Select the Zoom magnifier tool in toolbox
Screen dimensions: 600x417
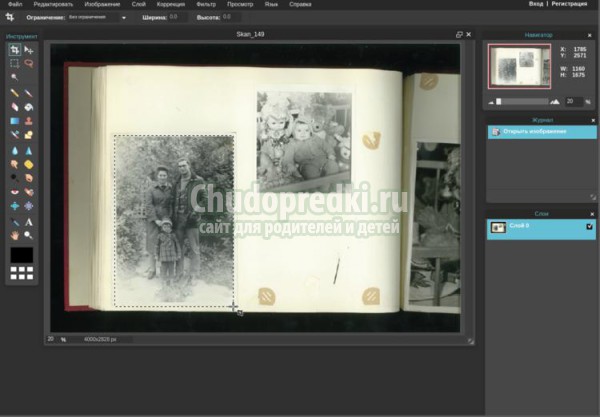coord(29,235)
